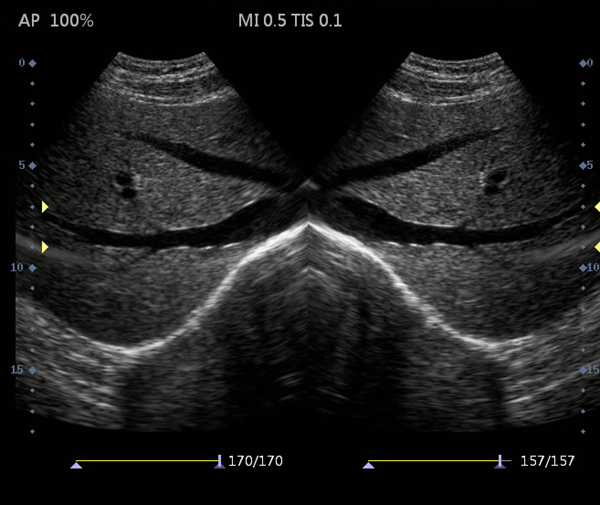Click the right cine loop start triangle

(369, 465)
